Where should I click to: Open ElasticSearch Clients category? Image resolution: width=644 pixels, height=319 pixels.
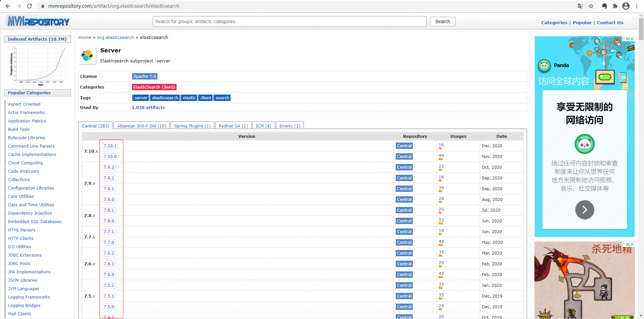pyautogui.click(x=154, y=87)
